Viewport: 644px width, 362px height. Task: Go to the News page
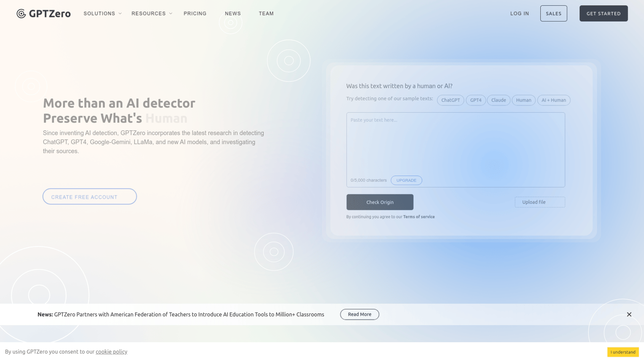233,14
